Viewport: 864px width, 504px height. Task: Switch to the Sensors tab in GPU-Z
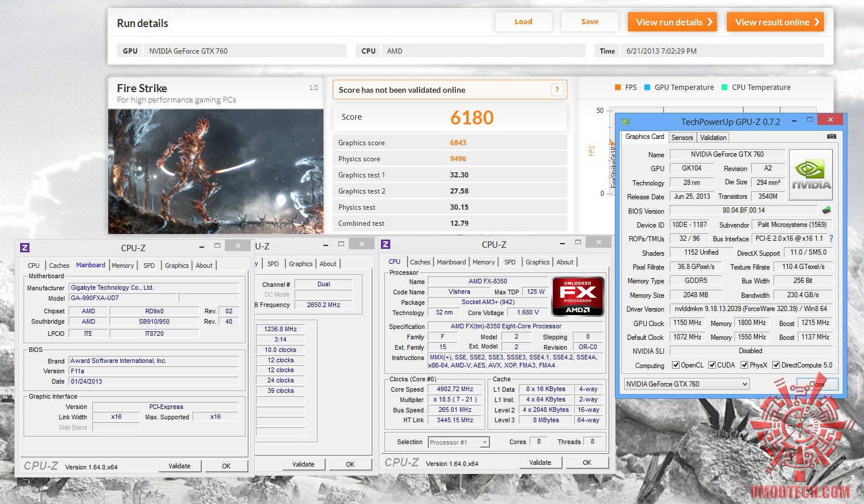[682, 138]
